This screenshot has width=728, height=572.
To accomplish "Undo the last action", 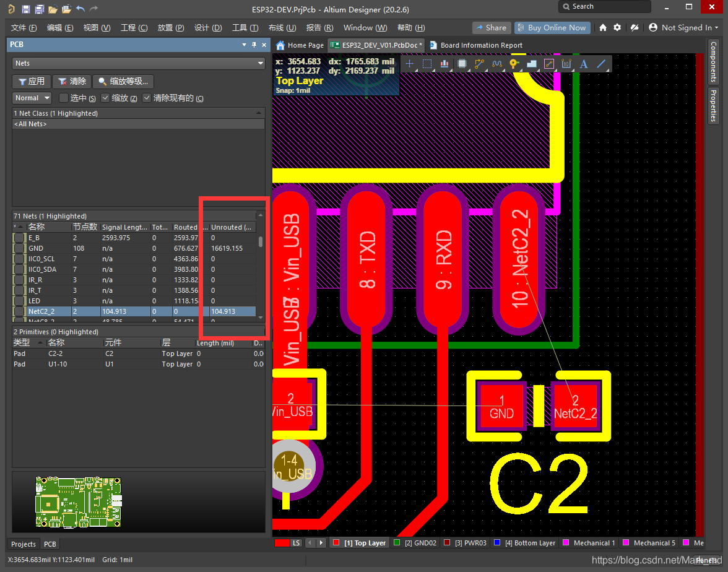I will click(80, 9).
